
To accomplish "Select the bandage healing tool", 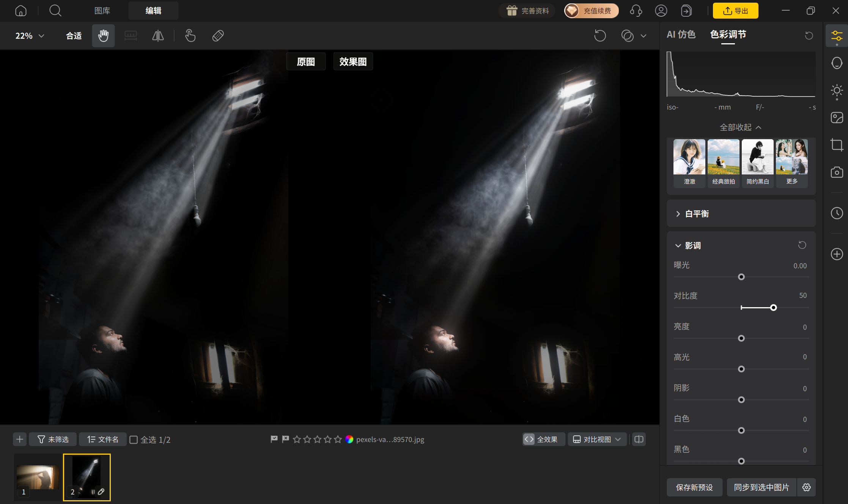I will (x=218, y=36).
